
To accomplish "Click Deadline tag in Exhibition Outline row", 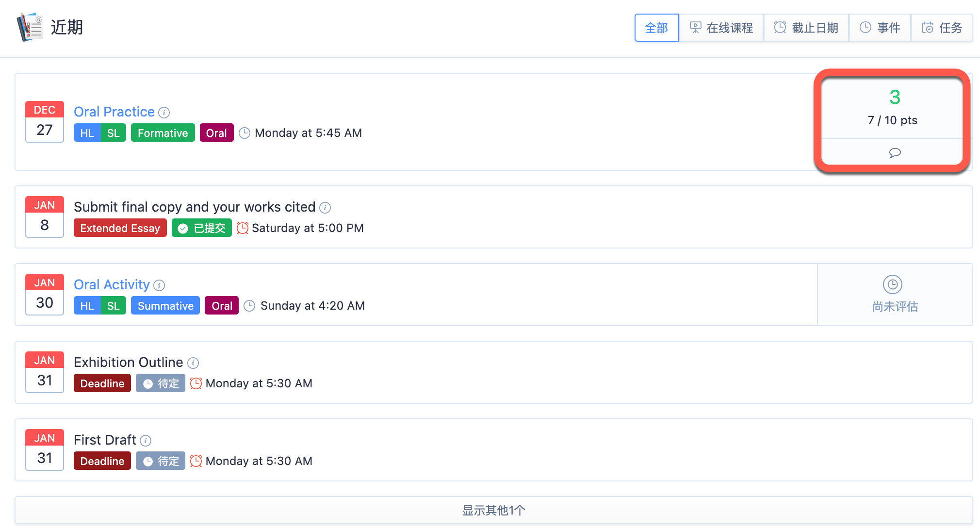I will [x=102, y=383].
